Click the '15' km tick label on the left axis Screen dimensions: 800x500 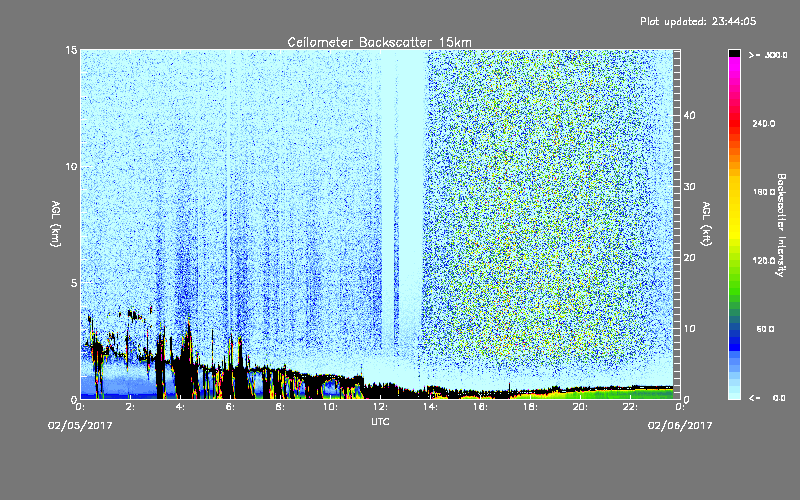coord(71,50)
